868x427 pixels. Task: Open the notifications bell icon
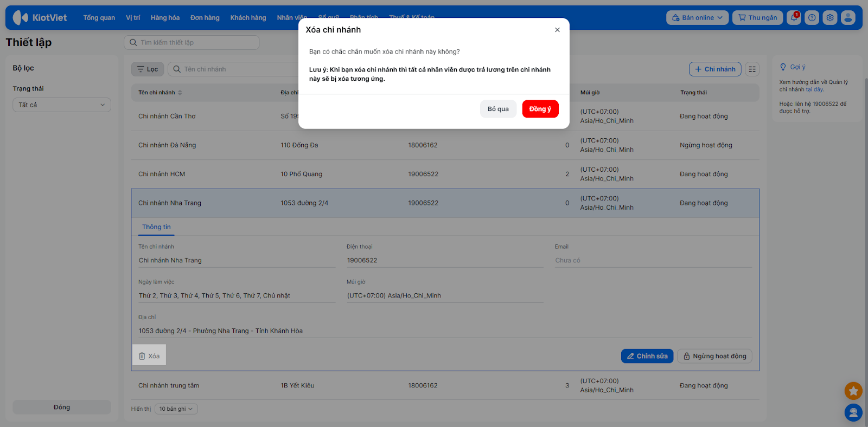[x=794, y=18]
